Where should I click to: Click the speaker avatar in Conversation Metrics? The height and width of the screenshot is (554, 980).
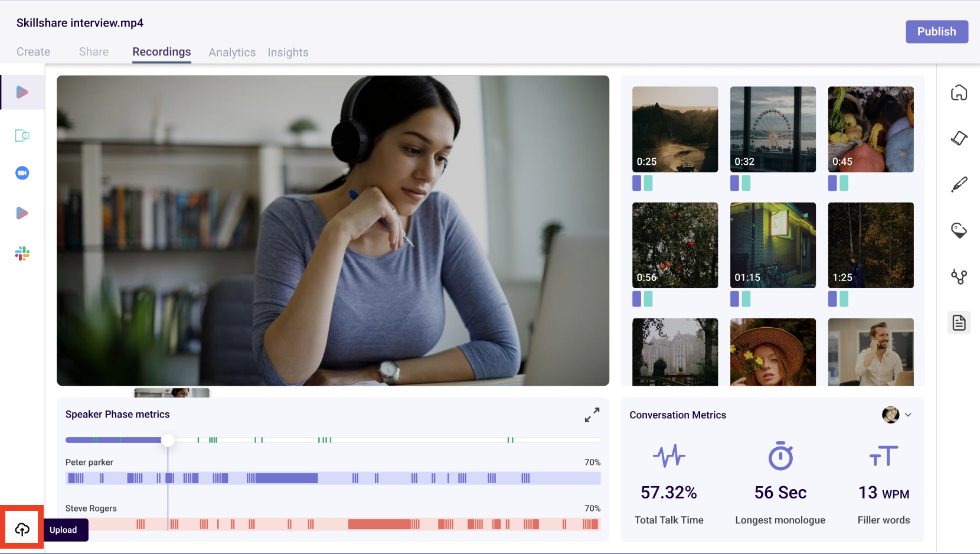pyautogui.click(x=890, y=415)
